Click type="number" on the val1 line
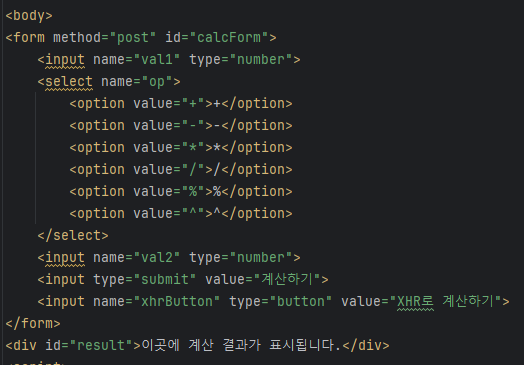This screenshot has height=365, width=524. pyautogui.click(x=241, y=59)
